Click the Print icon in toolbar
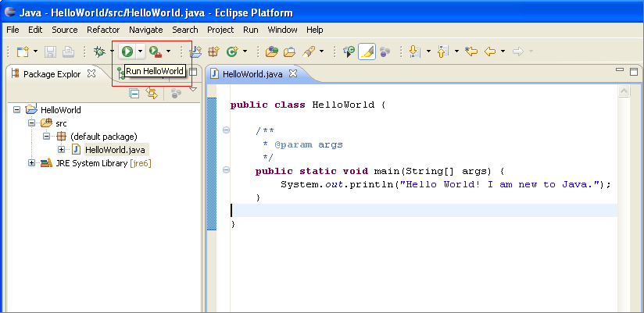Image resolution: width=644 pixels, height=313 pixels. (x=68, y=52)
